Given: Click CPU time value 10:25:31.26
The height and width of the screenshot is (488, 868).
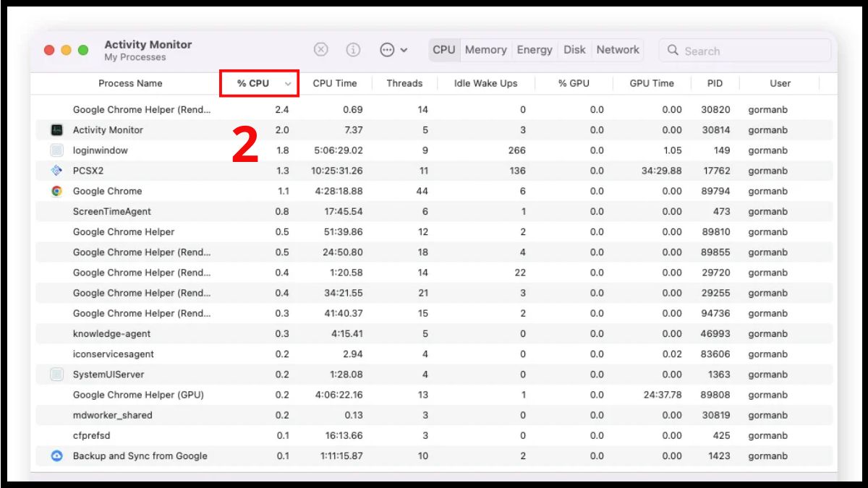Looking at the screenshot, I should point(337,171).
